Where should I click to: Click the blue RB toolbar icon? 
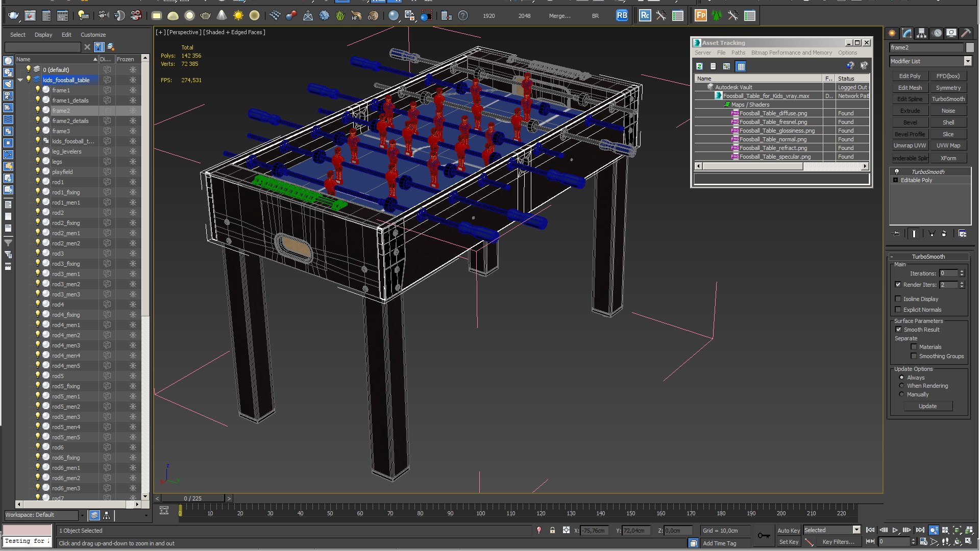(622, 16)
